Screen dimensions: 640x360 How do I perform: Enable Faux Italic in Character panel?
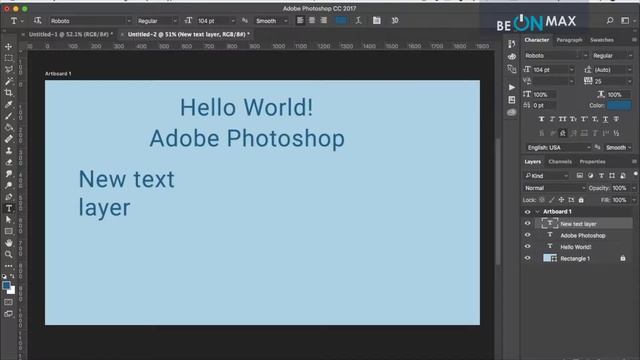point(552,119)
